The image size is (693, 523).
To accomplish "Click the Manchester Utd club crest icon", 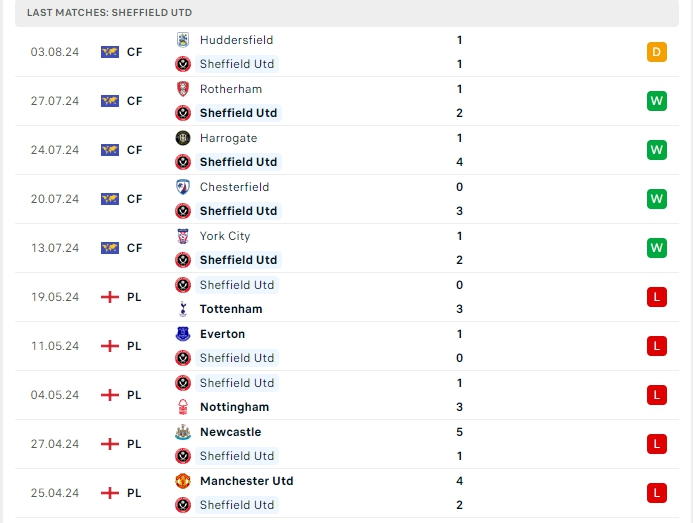I will [183, 481].
